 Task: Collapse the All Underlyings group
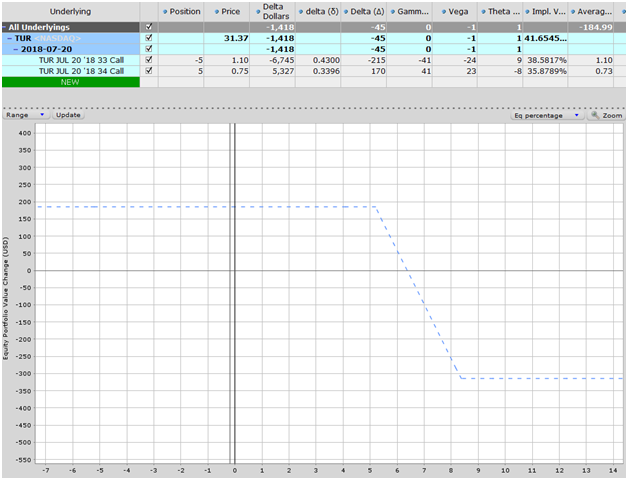click(4, 27)
